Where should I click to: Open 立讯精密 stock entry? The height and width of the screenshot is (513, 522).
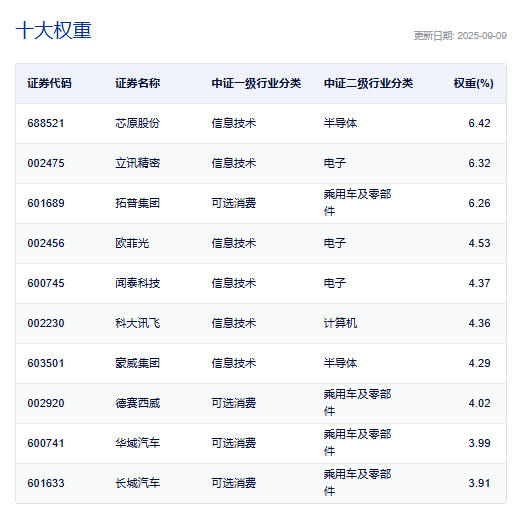pos(138,163)
